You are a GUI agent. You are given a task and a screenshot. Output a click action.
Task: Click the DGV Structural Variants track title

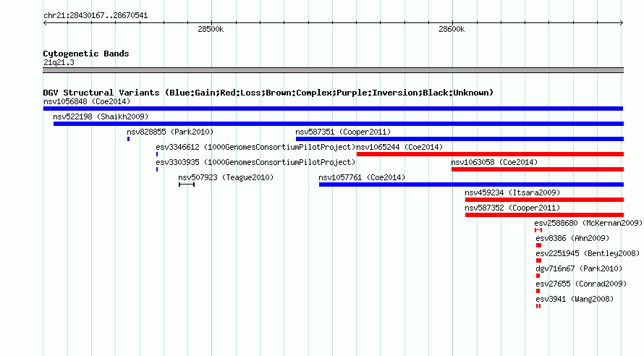click(268, 93)
